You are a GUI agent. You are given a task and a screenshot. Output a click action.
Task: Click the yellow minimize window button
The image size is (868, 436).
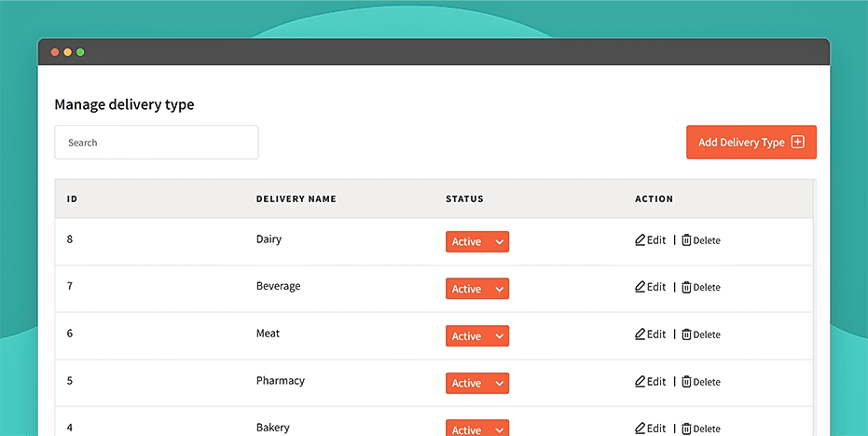click(67, 52)
